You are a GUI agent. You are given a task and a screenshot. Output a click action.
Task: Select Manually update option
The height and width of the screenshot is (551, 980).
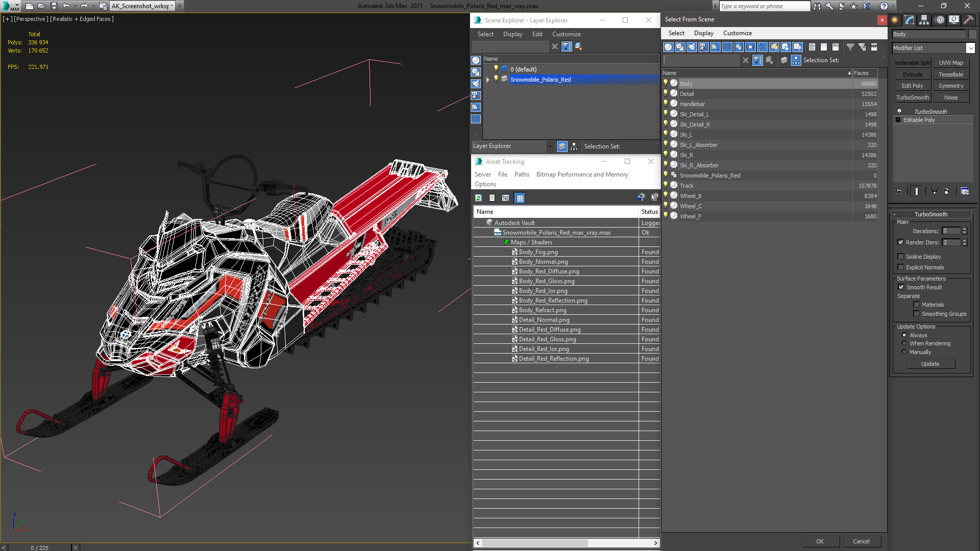tap(904, 352)
